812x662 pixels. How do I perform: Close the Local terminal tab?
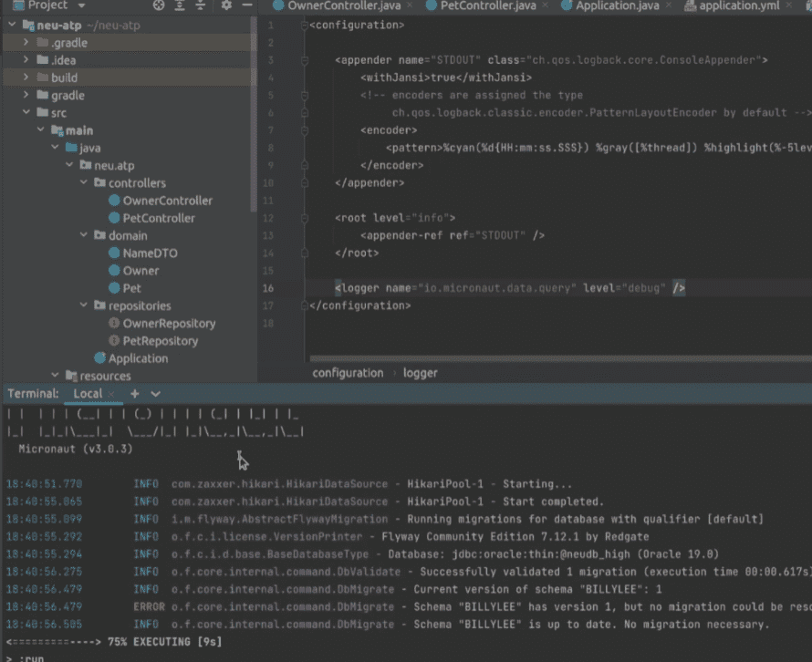(x=110, y=394)
